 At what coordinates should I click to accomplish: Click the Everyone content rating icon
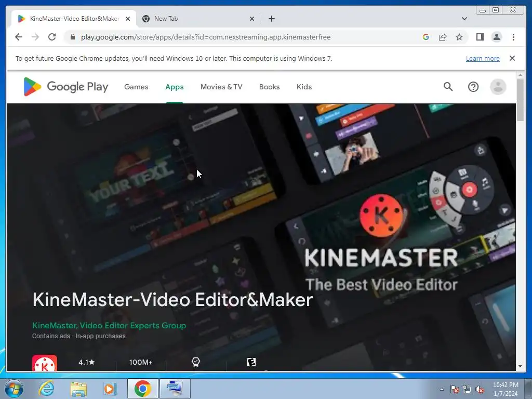click(x=251, y=362)
